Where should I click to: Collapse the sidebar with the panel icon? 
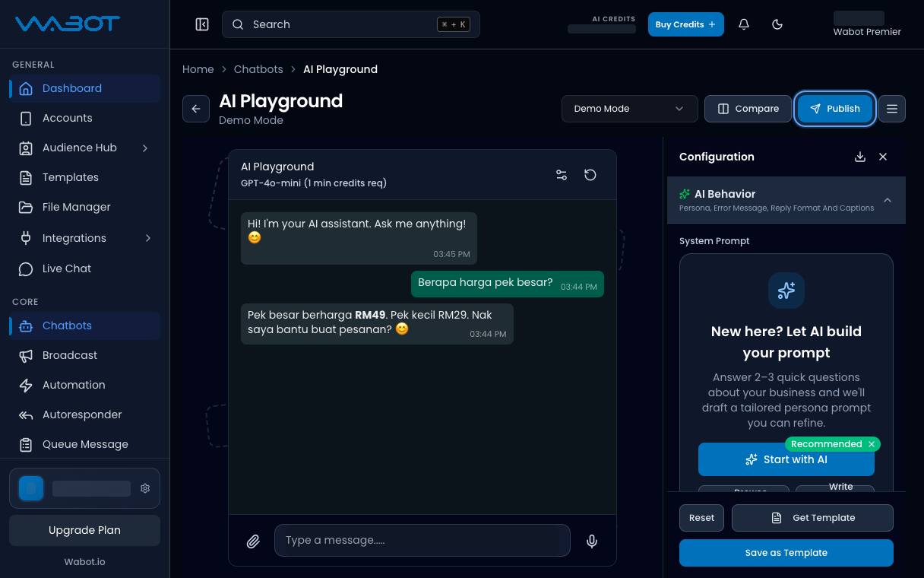[202, 24]
